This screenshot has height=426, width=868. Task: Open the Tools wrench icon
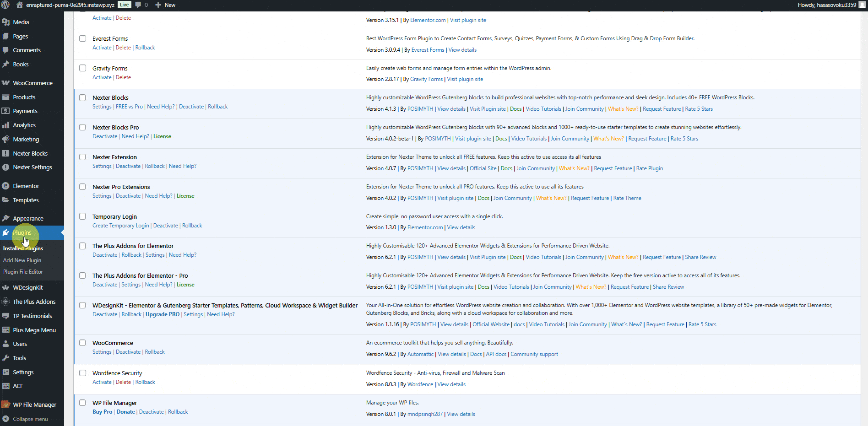click(5, 358)
